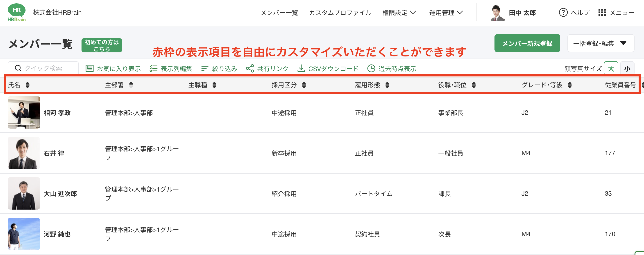
Task: Open the カスタムプロファイル nav item
Action: (340, 13)
